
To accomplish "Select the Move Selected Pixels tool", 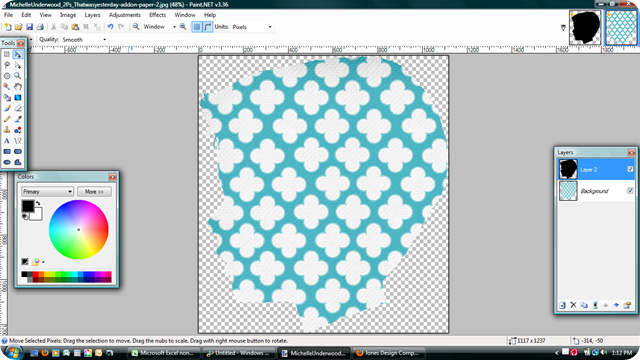I will point(18,54).
